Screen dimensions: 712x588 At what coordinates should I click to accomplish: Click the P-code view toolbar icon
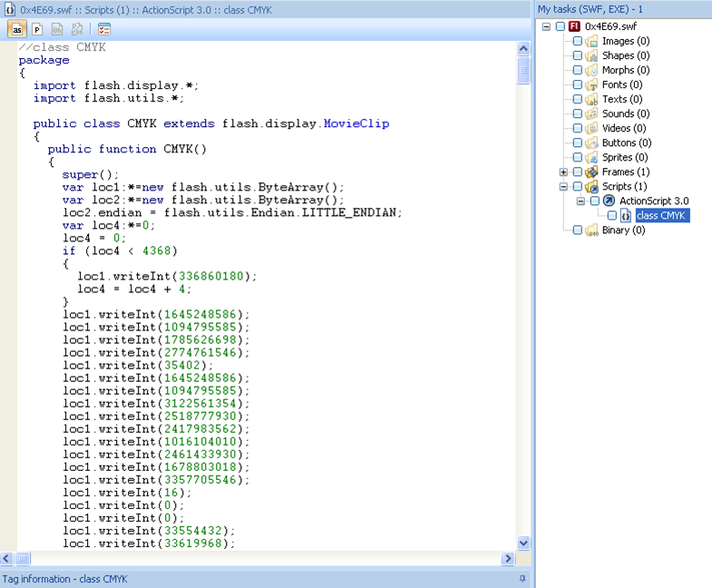pyautogui.click(x=38, y=29)
